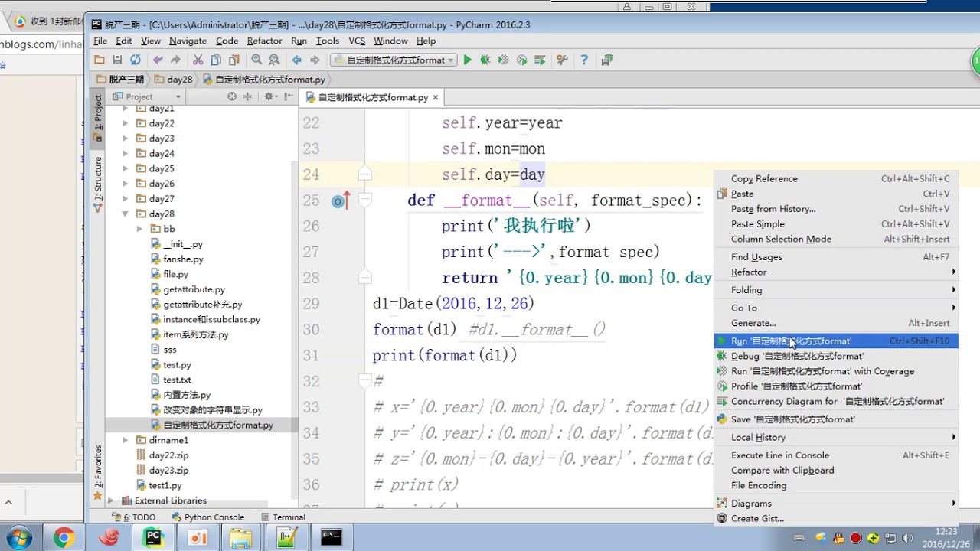Viewport: 980px width, 551px height.
Task: Toggle the Python Console tool window
Action: tap(208, 517)
